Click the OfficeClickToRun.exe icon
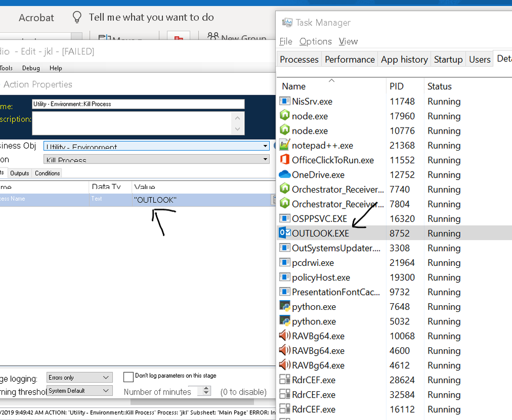This screenshot has width=512, height=420. coord(285,160)
